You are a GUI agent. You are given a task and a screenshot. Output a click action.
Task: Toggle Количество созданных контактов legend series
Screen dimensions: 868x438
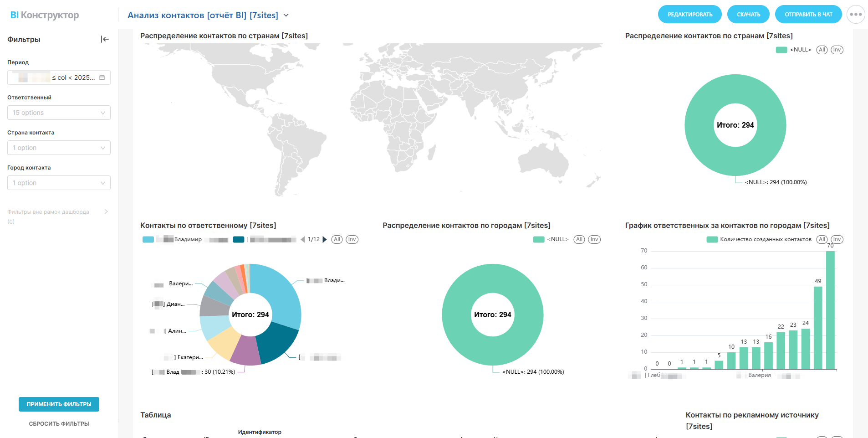(759, 239)
